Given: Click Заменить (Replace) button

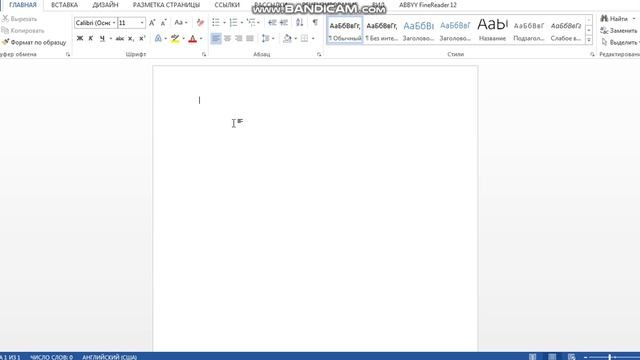Looking at the screenshot, I should (x=618, y=31).
